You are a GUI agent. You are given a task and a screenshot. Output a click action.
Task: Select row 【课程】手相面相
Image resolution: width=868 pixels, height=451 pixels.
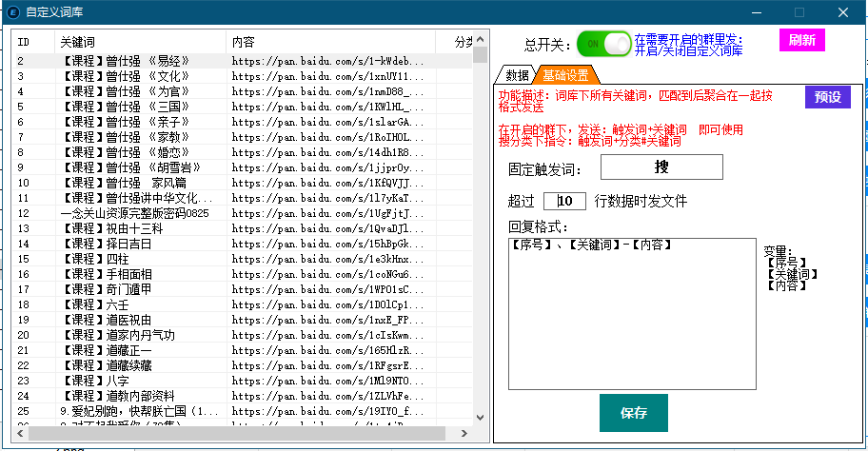243,274
